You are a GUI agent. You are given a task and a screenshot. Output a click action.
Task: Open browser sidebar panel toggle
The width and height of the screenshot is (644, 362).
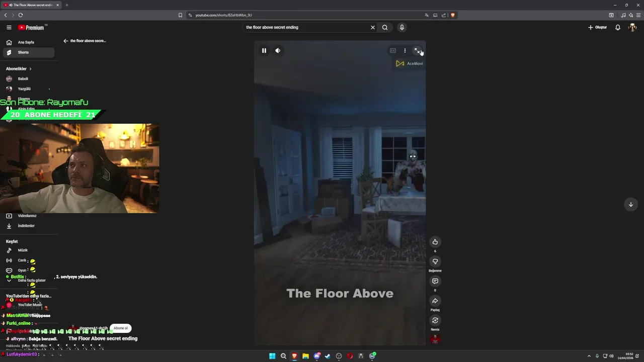(611, 15)
